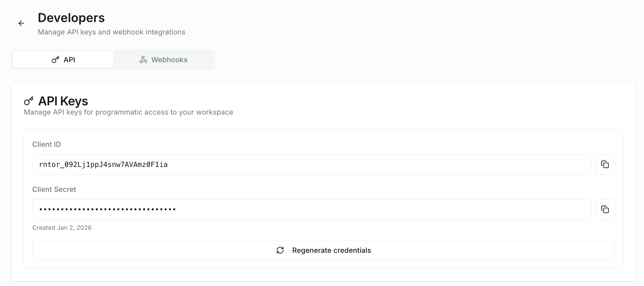Viewport: 644px width, 286px height.
Task: Click the Client Secret label
Action: 54,189
